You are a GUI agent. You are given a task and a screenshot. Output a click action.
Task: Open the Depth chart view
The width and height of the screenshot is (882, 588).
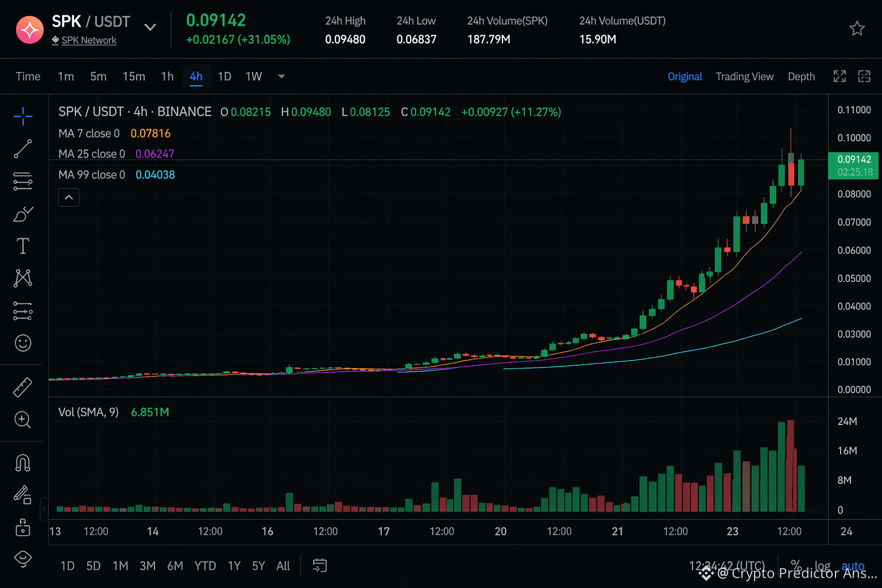click(x=801, y=76)
